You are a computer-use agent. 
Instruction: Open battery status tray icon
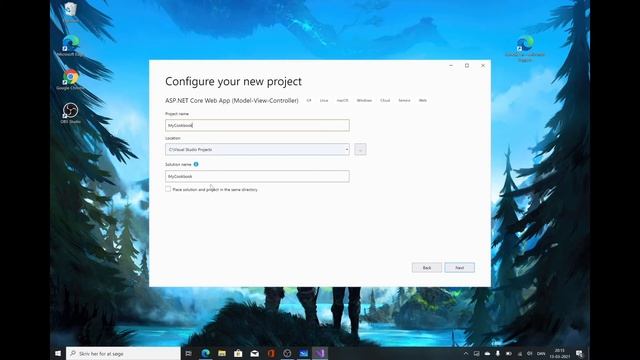[x=509, y=353]
